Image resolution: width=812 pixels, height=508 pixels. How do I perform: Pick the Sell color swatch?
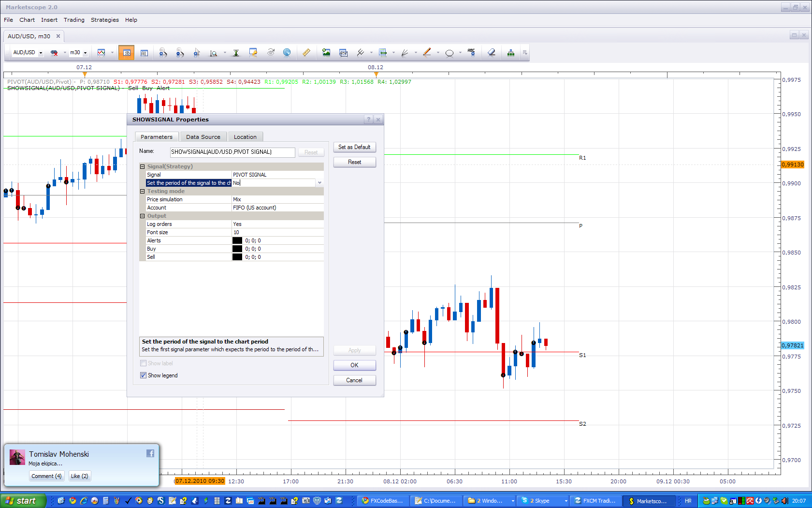click(x=237, y=257)
